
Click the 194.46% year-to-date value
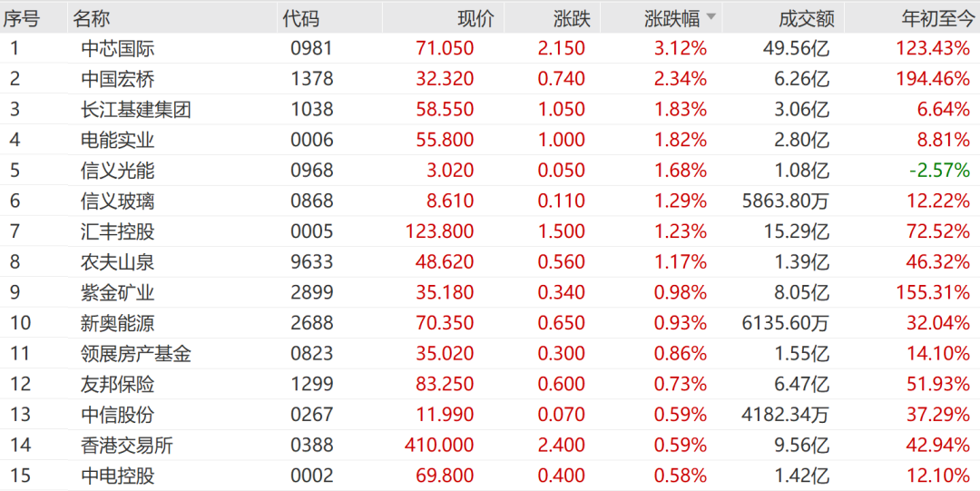point(933,79)
